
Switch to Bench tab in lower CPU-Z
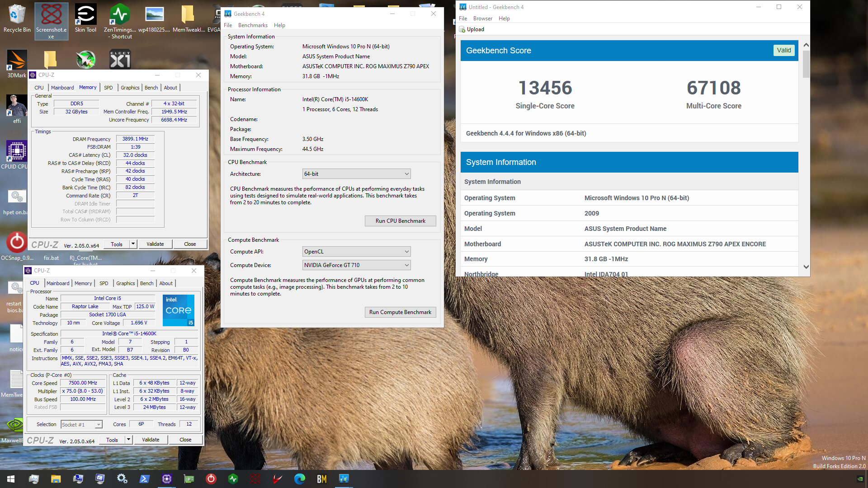tap(146, 283)
